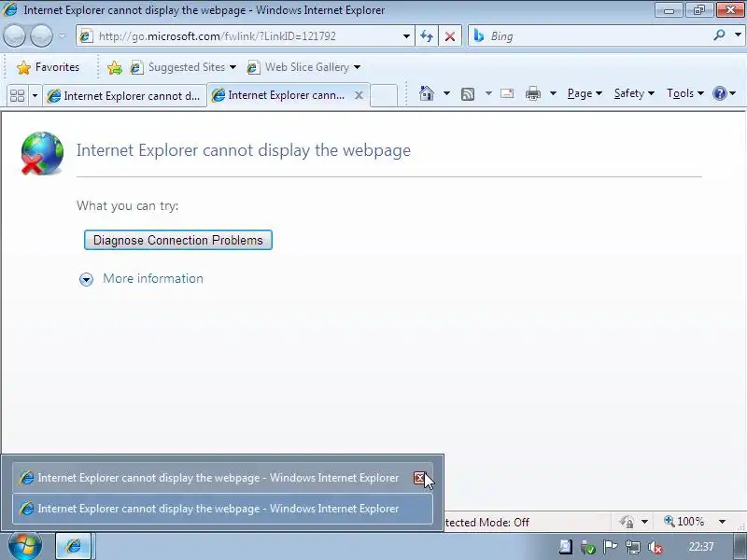This screenshot has width=747, height=560.
Task: Click the Back navigation button
Action: [14, 35]
